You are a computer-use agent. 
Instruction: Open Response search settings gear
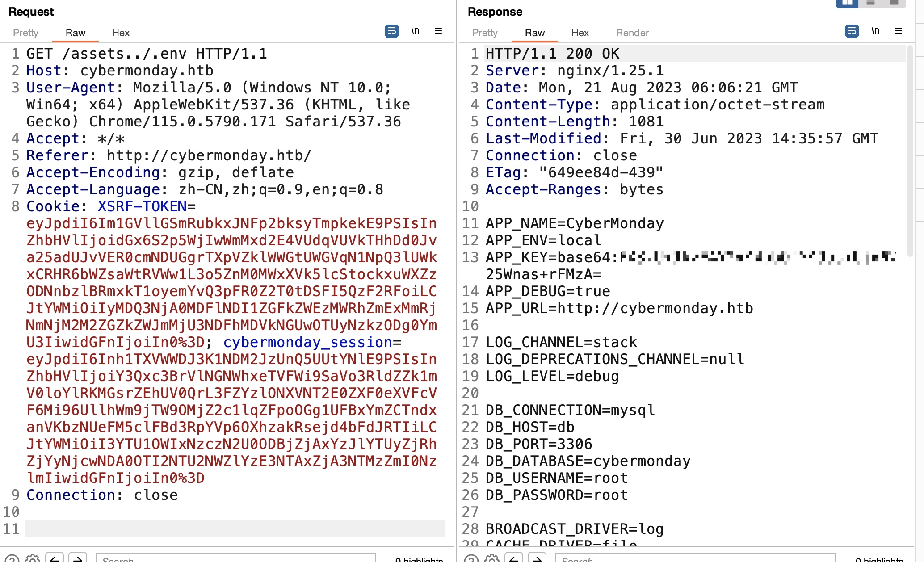coord(491,558)
